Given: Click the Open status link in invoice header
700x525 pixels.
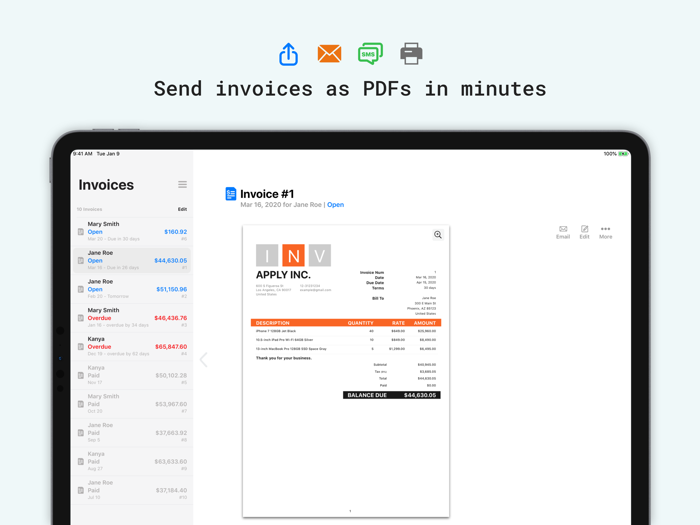Looking at the screenshot, I should 335,204.
